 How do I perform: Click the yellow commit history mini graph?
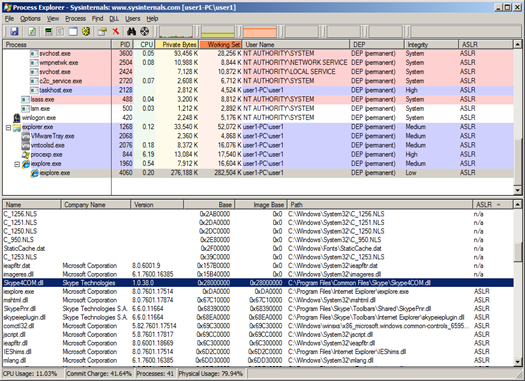click(218, 31)
